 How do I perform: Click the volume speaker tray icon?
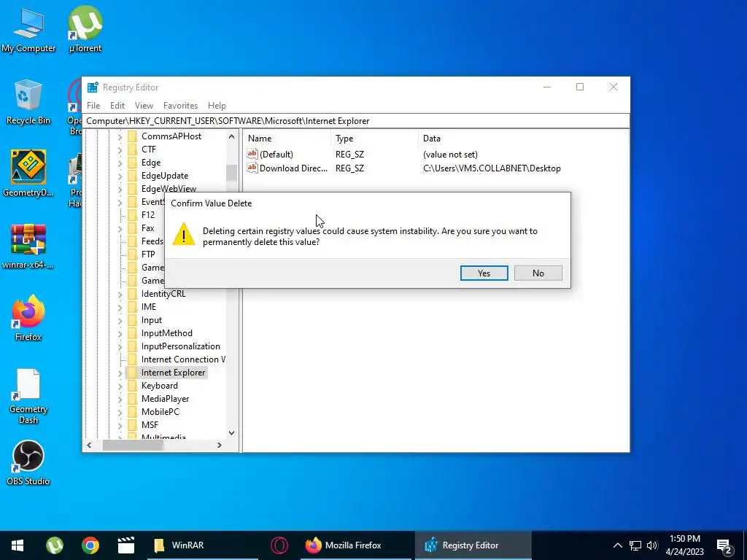pos(652,545)
